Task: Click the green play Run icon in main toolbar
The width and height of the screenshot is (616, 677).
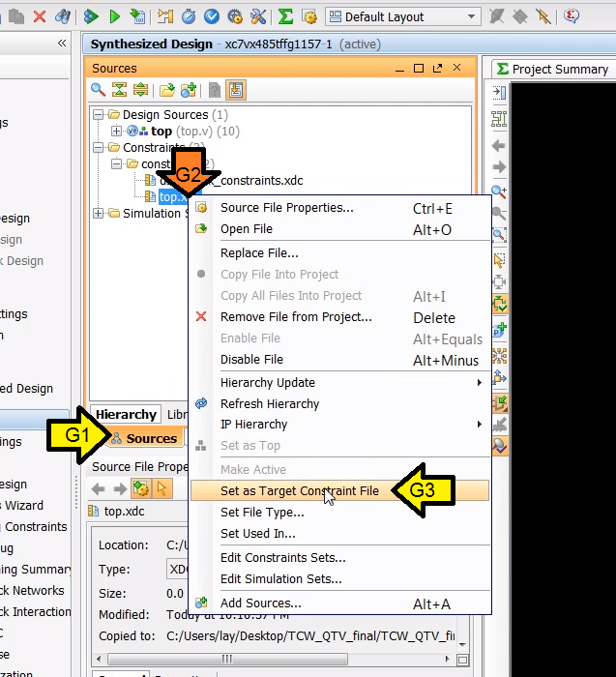Action: tap(114, 16)
